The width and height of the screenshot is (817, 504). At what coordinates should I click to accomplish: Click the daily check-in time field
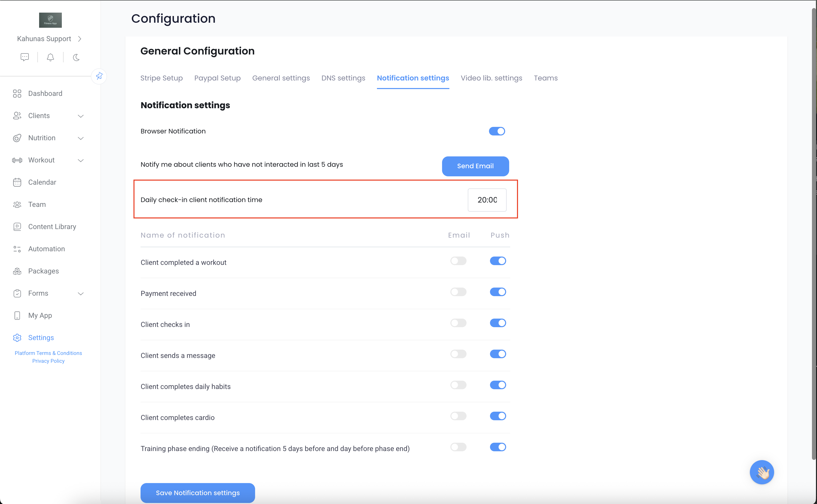click(x=487, y=200)
